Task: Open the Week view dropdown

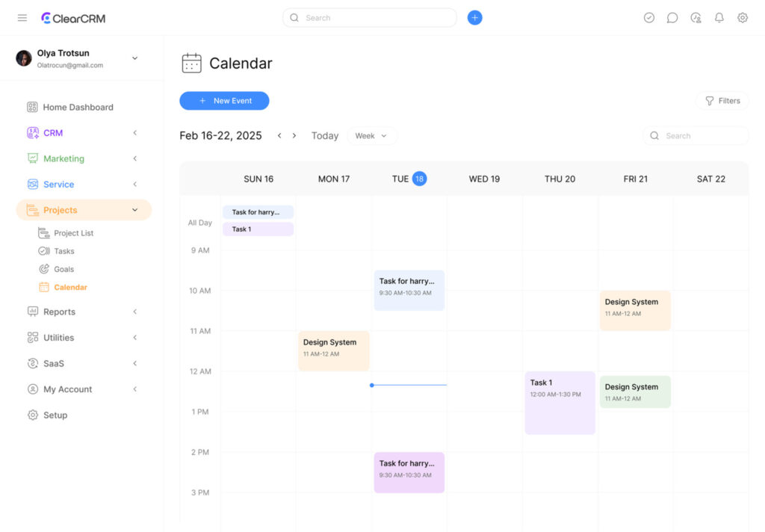Action: 372,136
